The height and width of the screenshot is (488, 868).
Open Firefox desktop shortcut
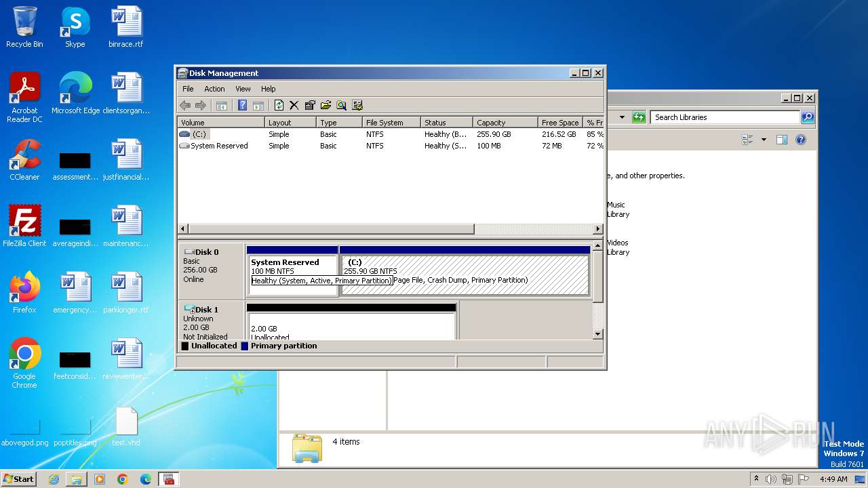coord(24,293)
